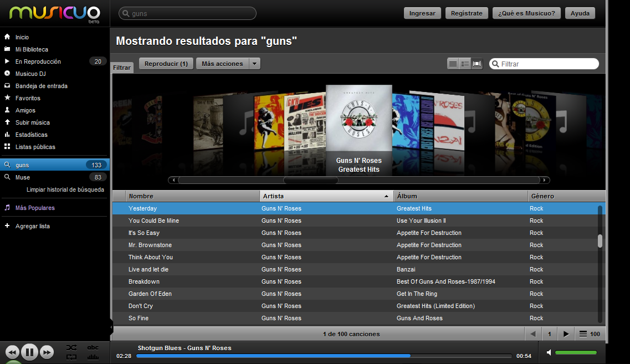Select G N' R Lies album cover

[x=305, y=122]
